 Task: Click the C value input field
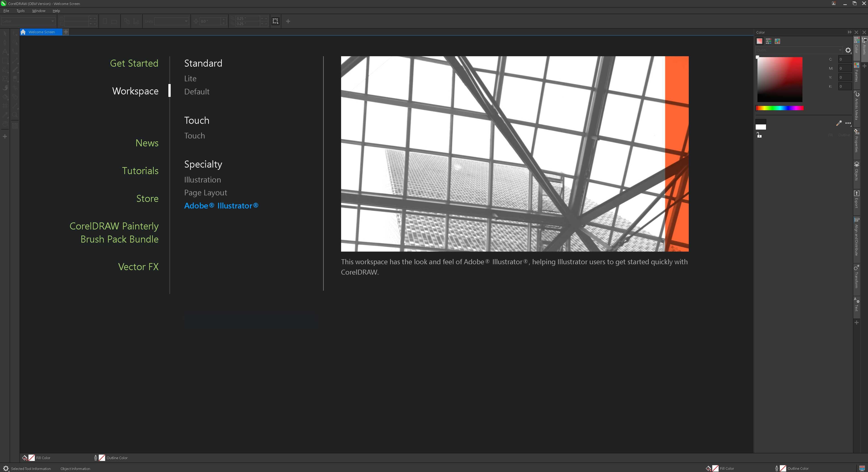(845, 59)
